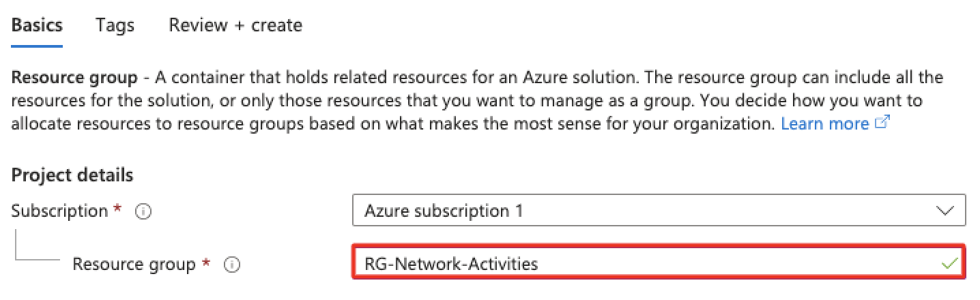Open the Tags tab
This screenshot has width=980, height=300.
115,25
